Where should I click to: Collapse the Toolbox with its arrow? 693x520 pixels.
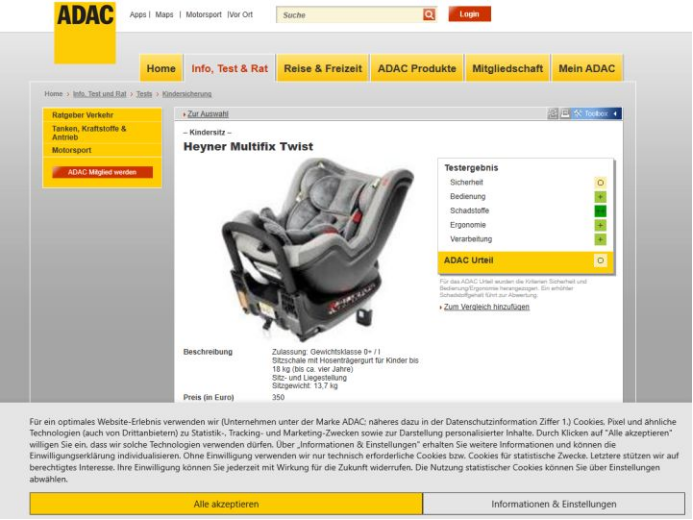coord(615,114)
